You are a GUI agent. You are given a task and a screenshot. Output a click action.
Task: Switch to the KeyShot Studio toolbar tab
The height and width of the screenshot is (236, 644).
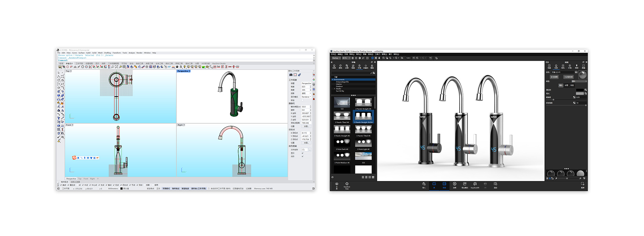219,63
